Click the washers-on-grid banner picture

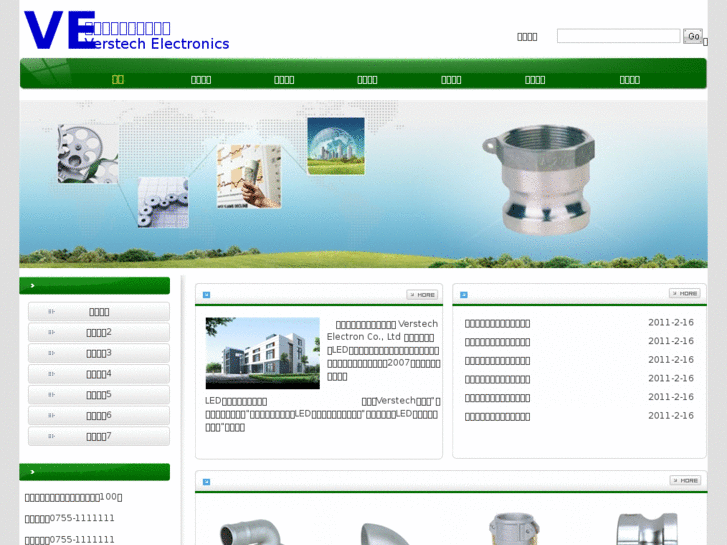163,202
